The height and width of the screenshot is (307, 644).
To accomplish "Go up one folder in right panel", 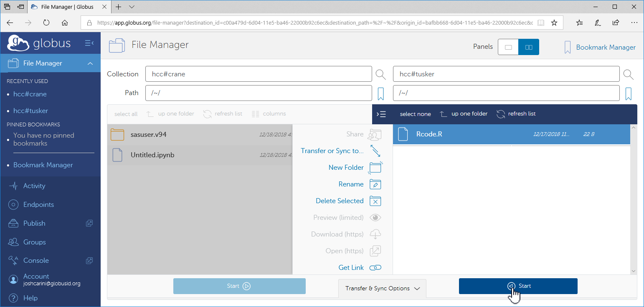I will coord(464,114).
